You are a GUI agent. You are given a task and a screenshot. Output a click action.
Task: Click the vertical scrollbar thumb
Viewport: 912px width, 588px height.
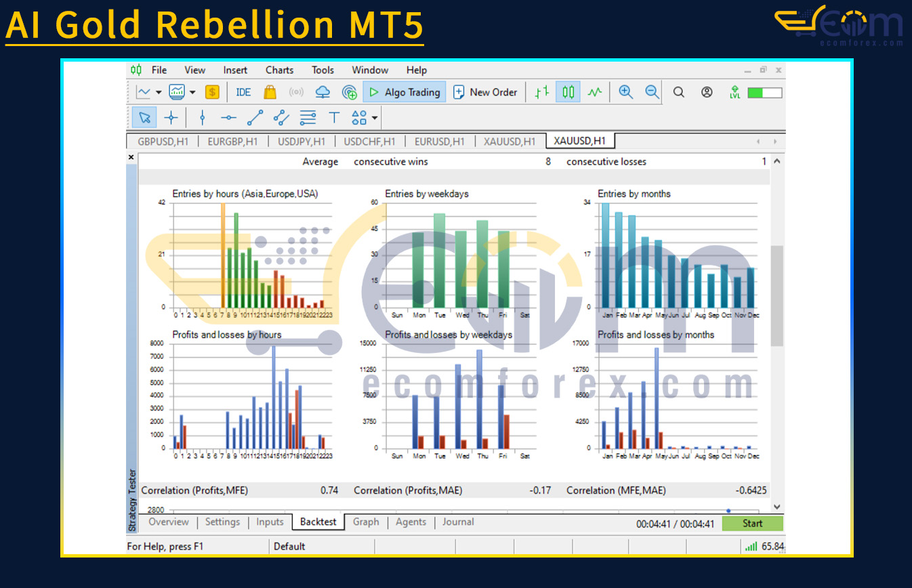(777, 295)
